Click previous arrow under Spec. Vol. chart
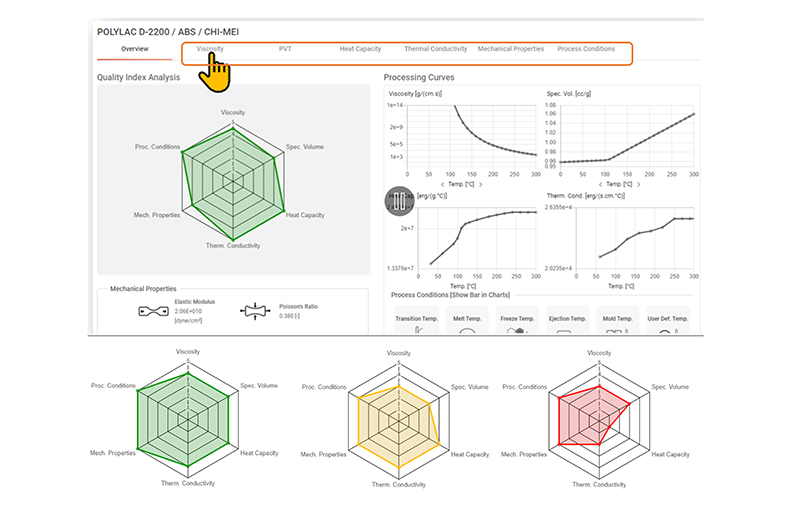The height and width of the screenshot is (515, 788). (x=600, y=184)
